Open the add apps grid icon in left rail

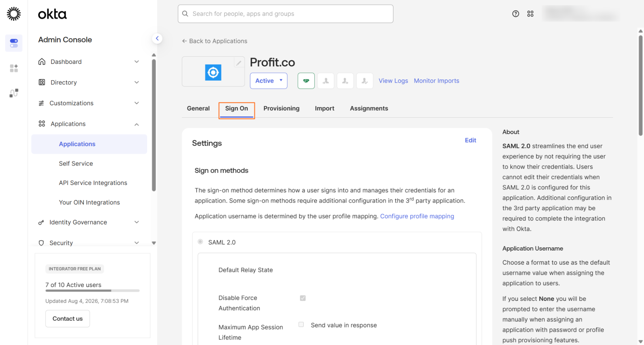[x=14, y=68]
